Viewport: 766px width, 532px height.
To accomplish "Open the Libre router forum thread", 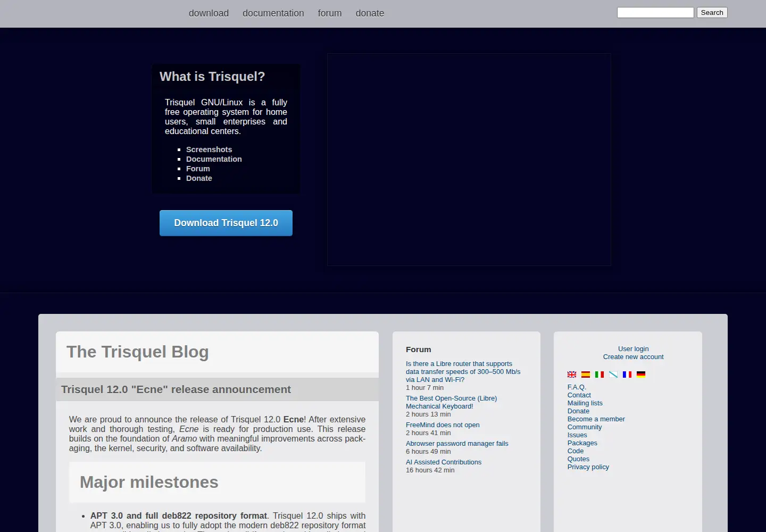I will tap(463, 372).
